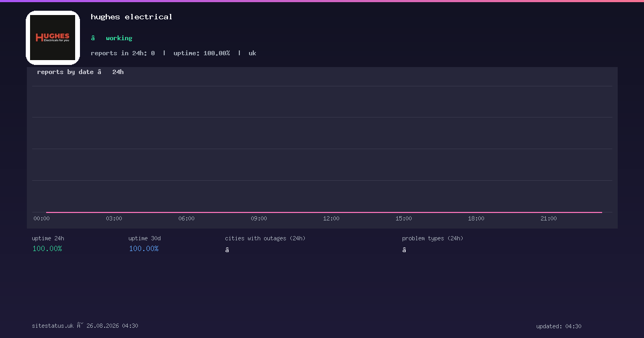
Task: Open the sitestatus.uk footer link
Action: [53, 326]
